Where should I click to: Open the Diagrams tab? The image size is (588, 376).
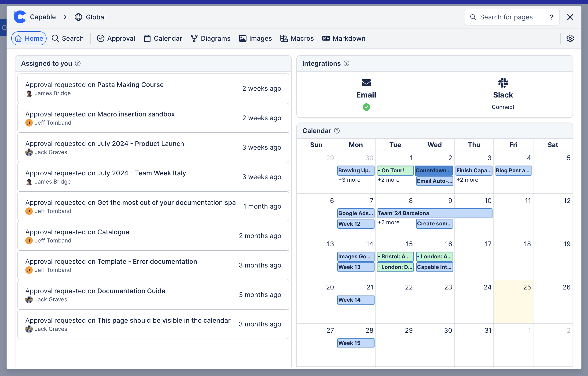point(210,38)
